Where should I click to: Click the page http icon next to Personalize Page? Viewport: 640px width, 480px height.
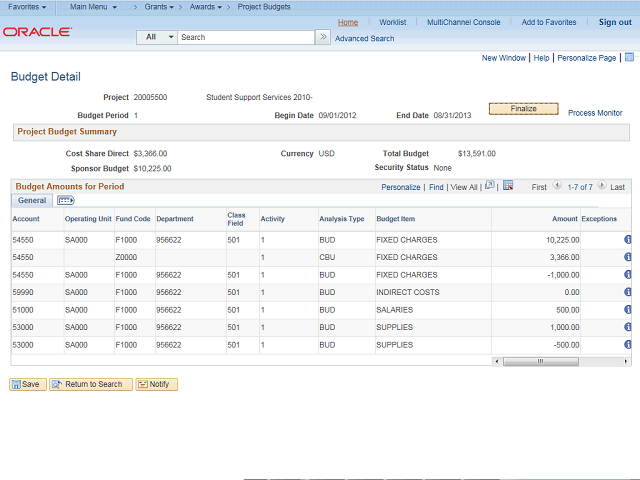(629, 58)
